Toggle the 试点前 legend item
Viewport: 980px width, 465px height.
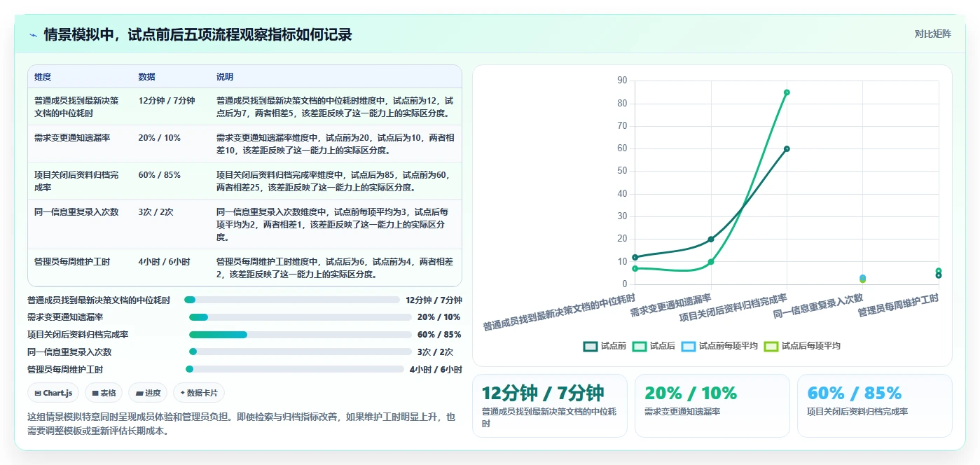[605, 346]
